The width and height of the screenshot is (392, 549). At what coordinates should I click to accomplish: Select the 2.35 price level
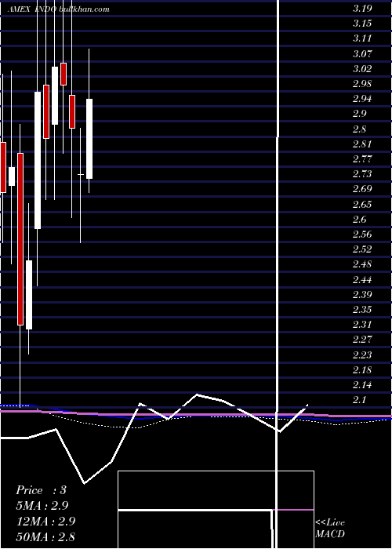[362, 310]
